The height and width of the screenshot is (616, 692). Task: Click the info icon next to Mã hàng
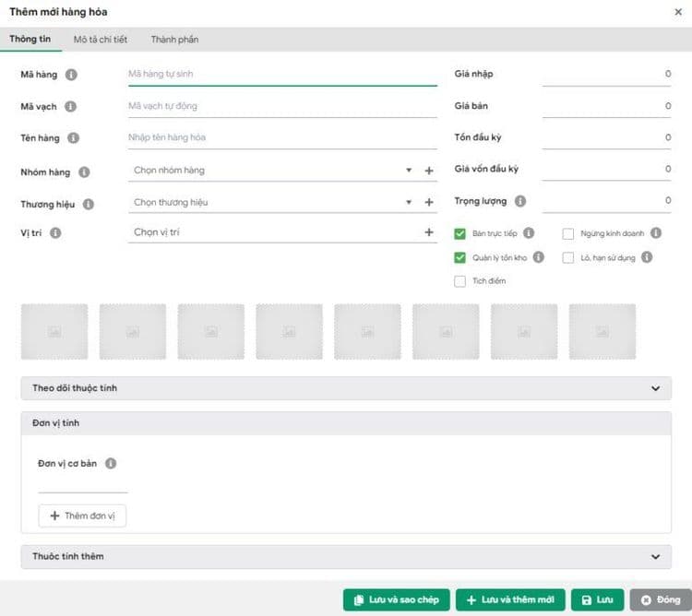[x=71, y=75]
